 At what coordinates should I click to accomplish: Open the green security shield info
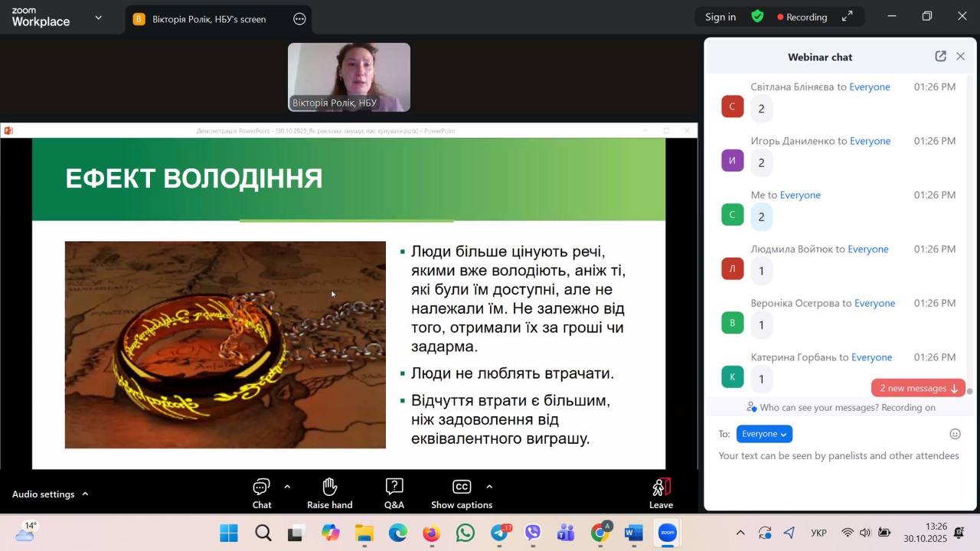tap(757, 17)
